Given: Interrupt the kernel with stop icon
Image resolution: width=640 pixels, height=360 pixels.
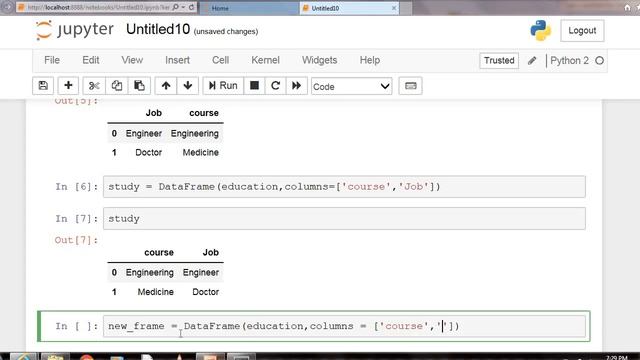Looking at the screenshot, I should tap(254, 86).
